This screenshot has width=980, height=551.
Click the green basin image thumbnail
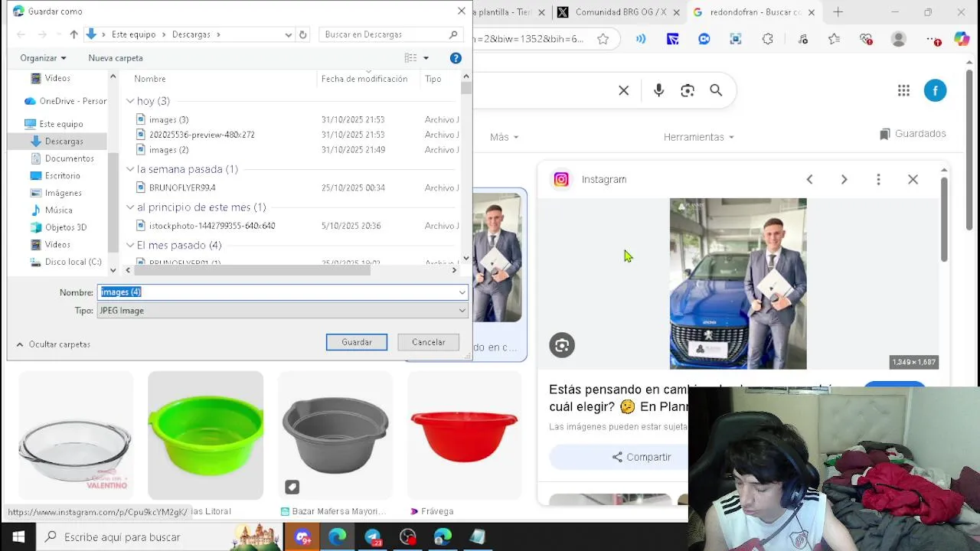coord(205,435)
